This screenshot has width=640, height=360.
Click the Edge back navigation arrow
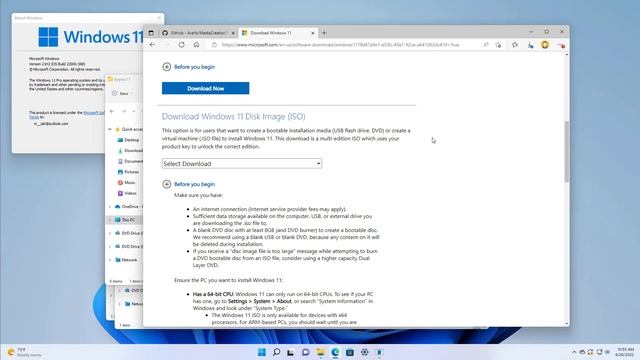pyautogui.click(x=152, y=45)
